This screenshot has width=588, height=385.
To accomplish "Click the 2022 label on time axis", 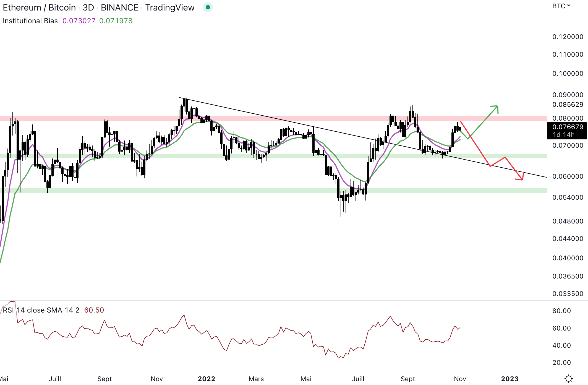I will (207, 379).
